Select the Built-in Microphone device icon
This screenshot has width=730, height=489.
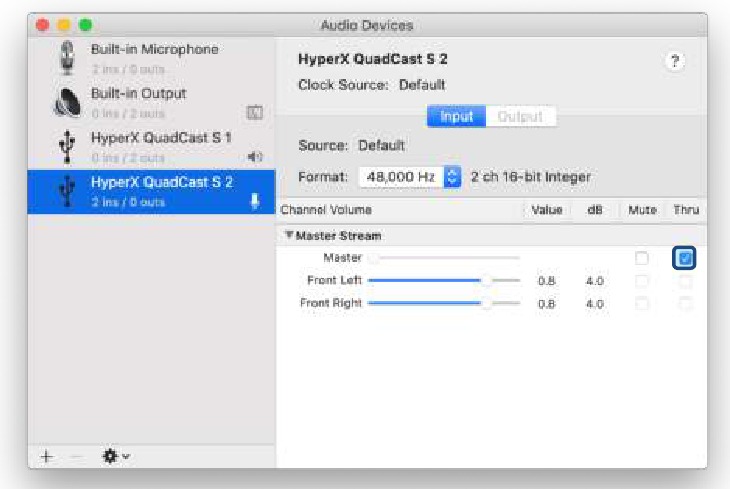(68, 57)
